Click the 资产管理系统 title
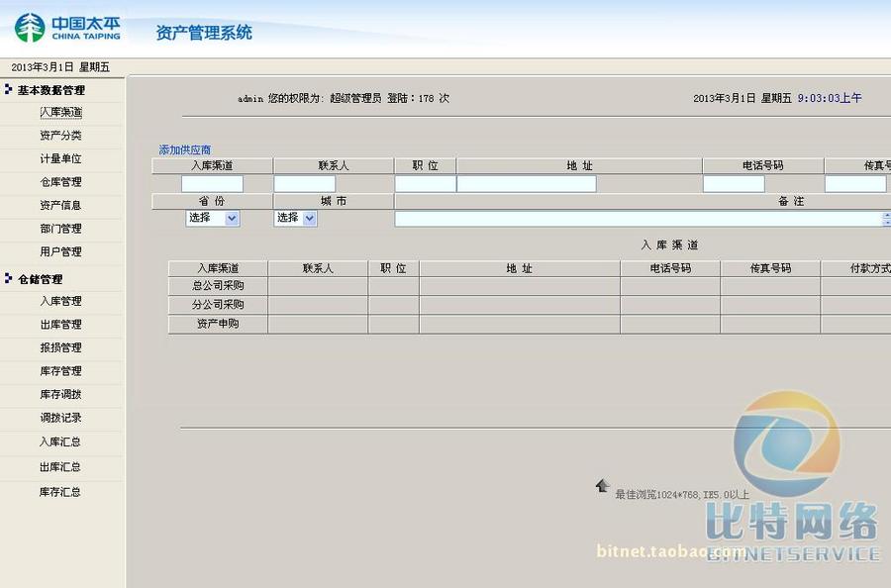The width and height of the screenshot is (891, 588). 204,33
